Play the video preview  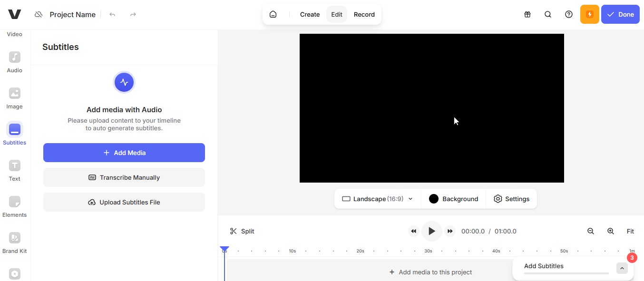click(432, 231)
